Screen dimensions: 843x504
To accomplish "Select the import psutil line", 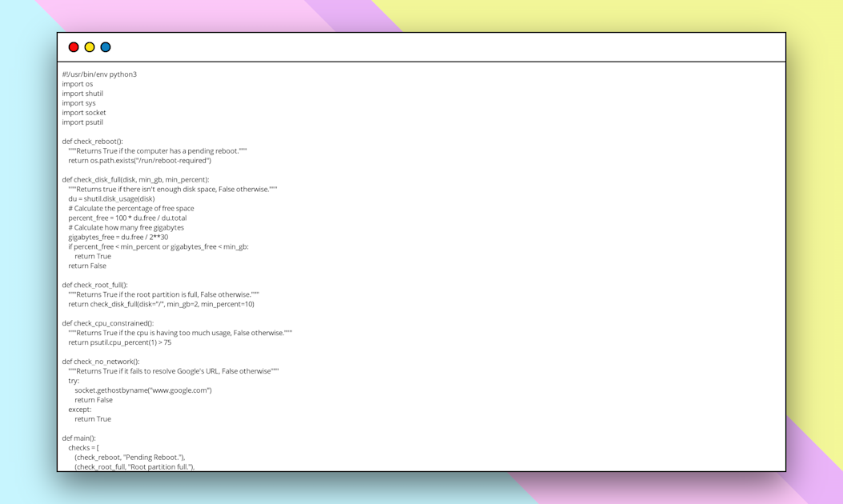I will click(82, 122).
